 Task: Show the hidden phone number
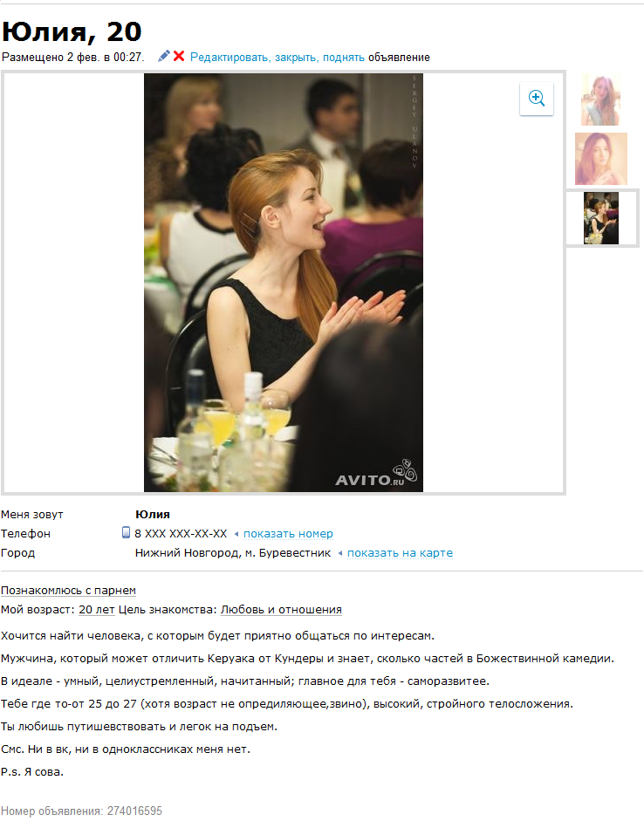[288, 534]
